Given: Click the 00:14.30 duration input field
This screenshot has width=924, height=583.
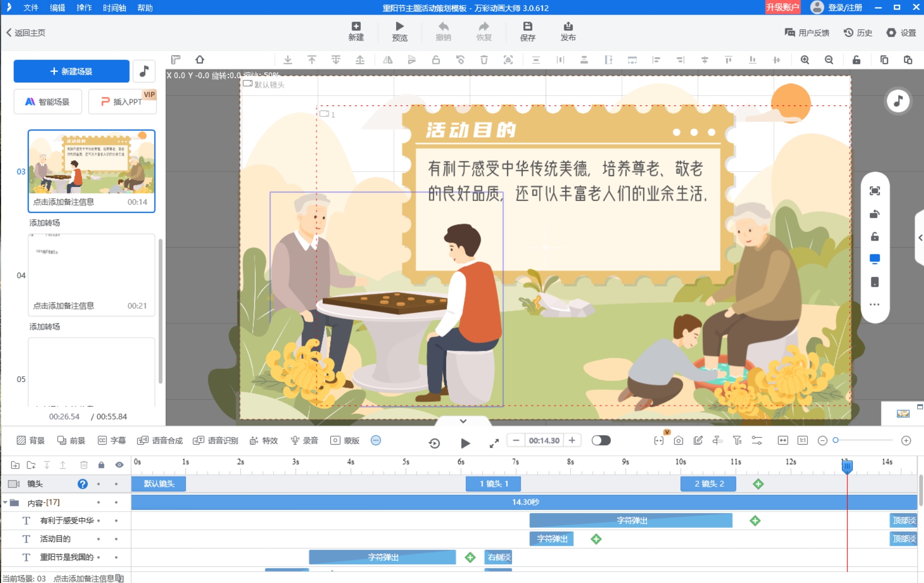Looking at the screenshot, I should (544, 441).
